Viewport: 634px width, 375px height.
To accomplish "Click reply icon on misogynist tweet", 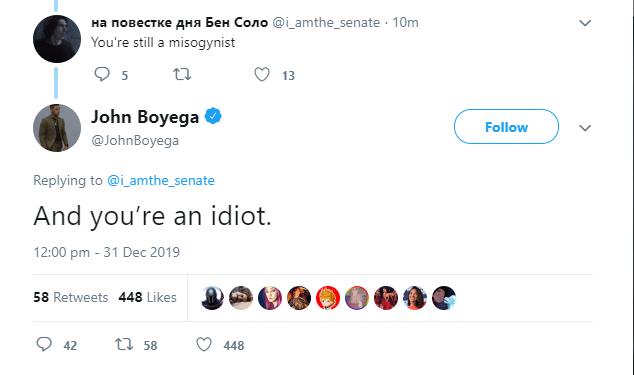I will click(102, 74).
